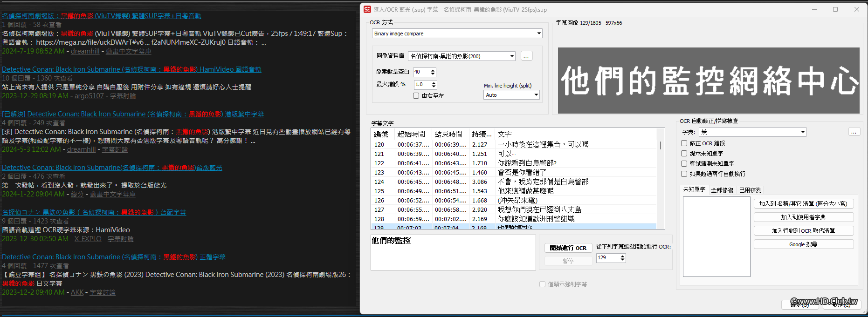Viewport: 868px width, 317px height.
Task: Click the 結束時間 column header
Action: coord(450,134)
